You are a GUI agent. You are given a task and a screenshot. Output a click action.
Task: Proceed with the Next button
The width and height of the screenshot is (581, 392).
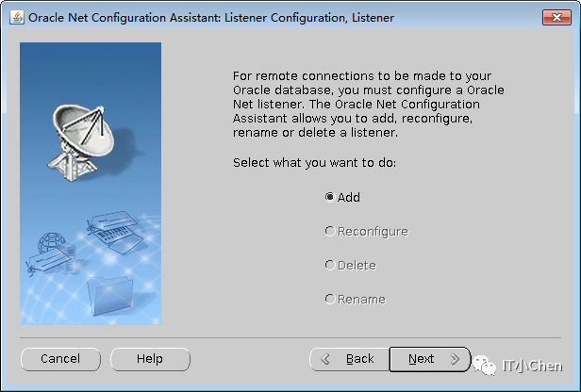pos(430,359)
